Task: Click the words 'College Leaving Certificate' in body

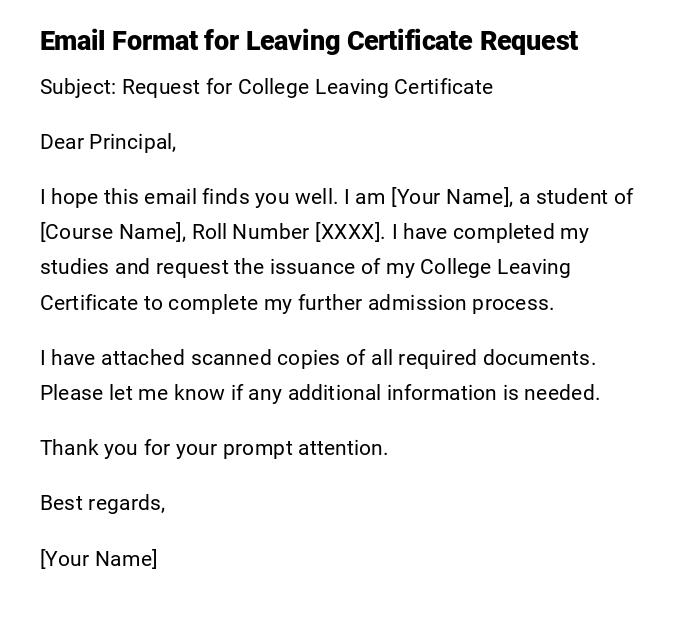Action: click(x=495, y=267)
